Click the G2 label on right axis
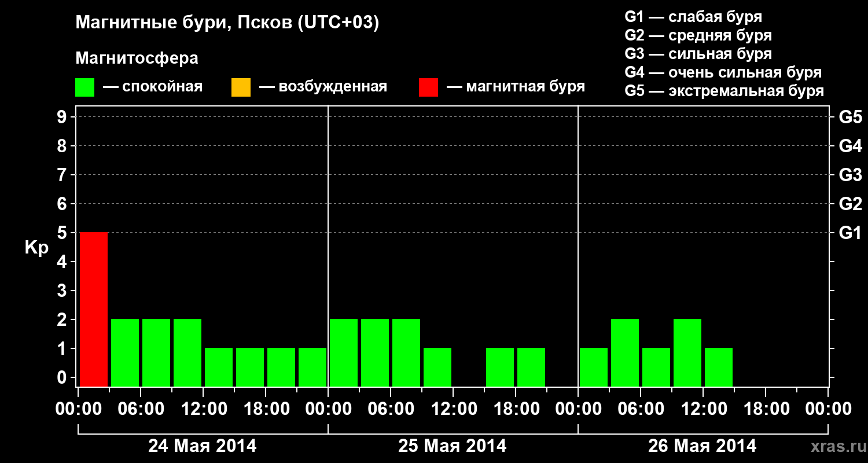The height and width of the screenshot is (463, 868). [x=850, y=204]
